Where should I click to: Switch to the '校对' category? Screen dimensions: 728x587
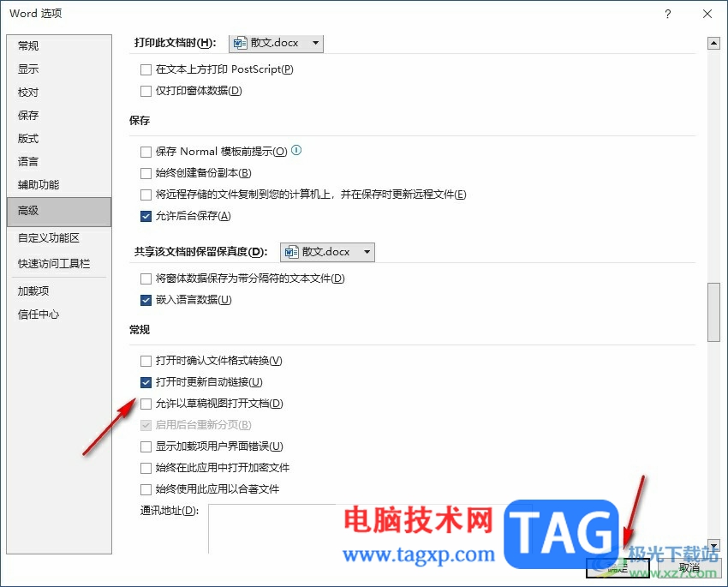click(x=59, y=93)
